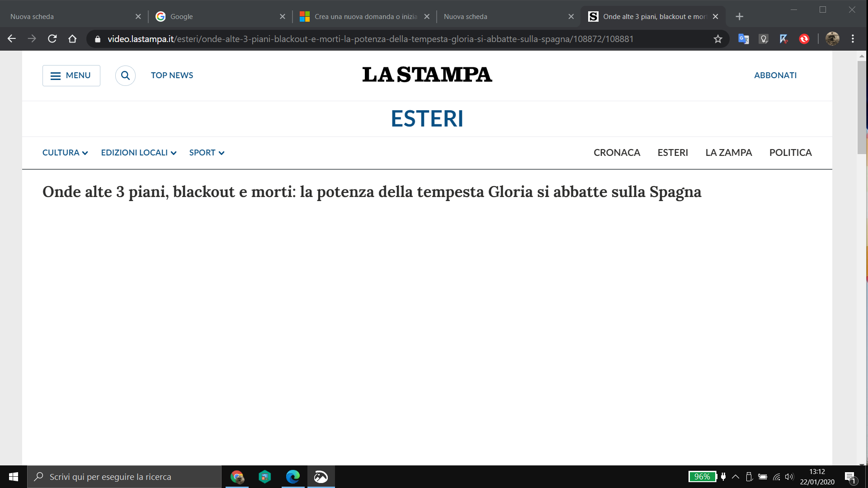
Task: Click the search magnifier icon on La Stampa
Action: [125, 75]
